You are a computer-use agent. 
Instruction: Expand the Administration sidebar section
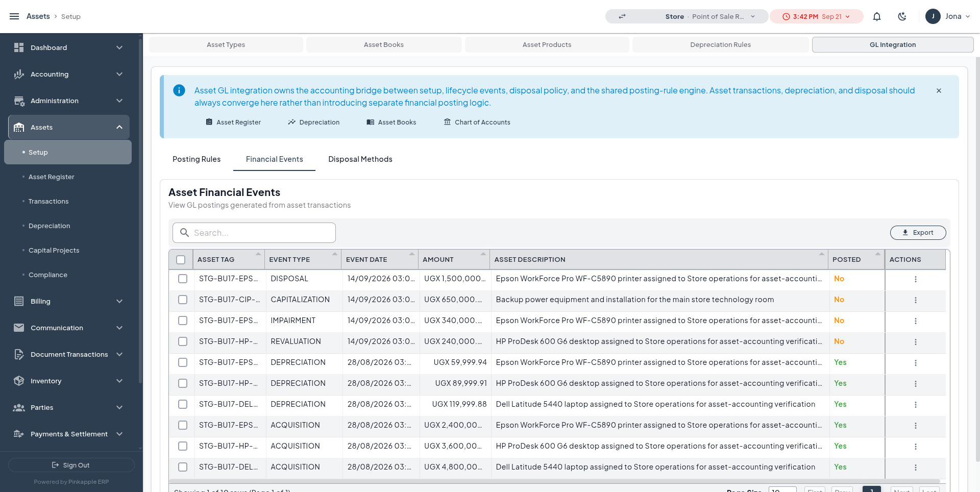pos(69,101)
